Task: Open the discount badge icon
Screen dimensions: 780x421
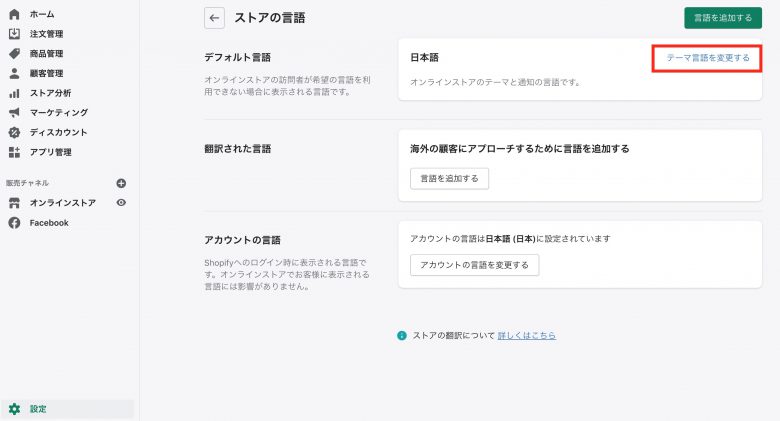Action: [14, 132]
